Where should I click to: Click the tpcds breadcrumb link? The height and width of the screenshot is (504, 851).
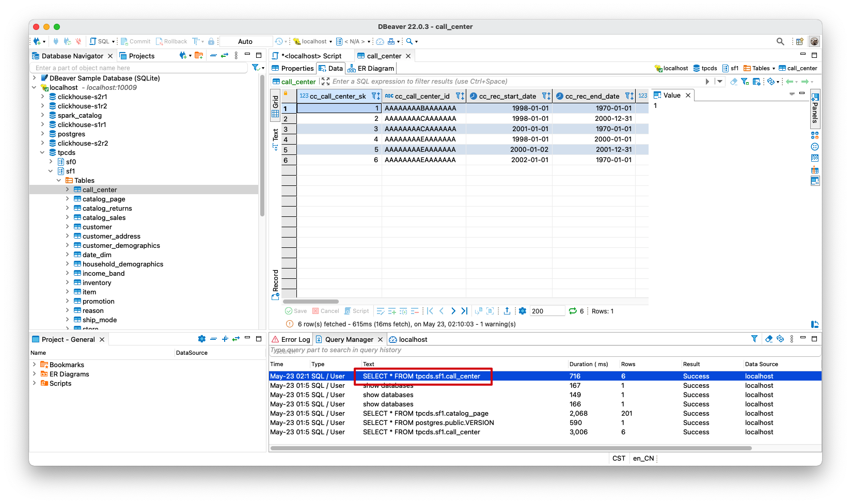coord(705,68)
